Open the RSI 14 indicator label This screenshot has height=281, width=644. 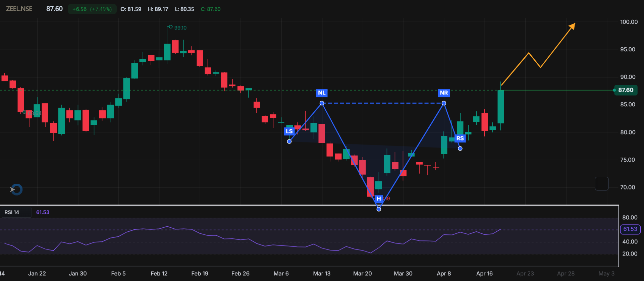[x=12, y=212]
